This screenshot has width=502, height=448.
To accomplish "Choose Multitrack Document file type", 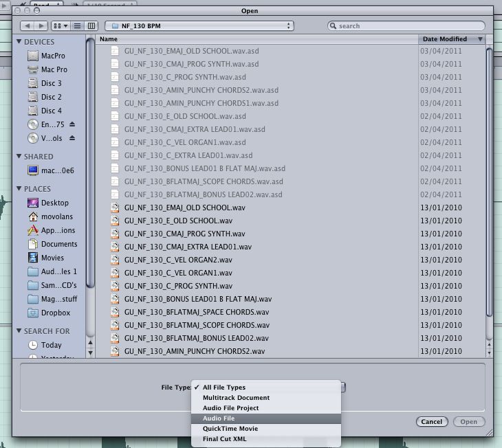I will 265,397.
